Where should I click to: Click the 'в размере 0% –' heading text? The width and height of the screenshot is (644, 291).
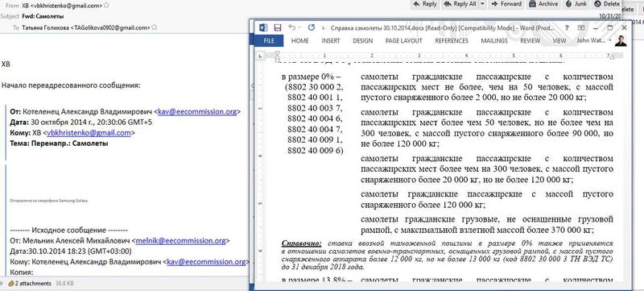tap(312, 77)
